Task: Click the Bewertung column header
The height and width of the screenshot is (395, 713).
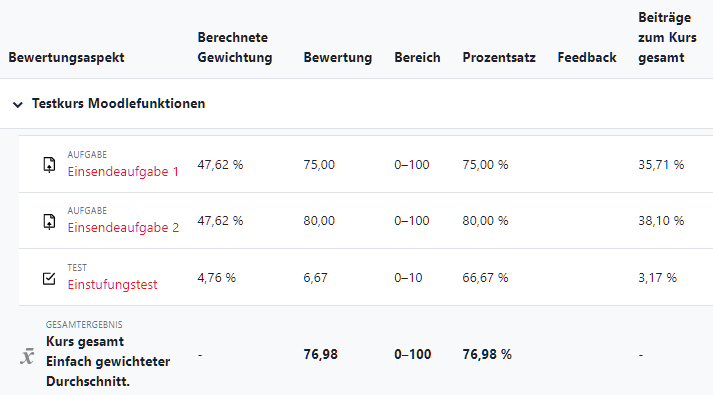Action: pos(338,57)
